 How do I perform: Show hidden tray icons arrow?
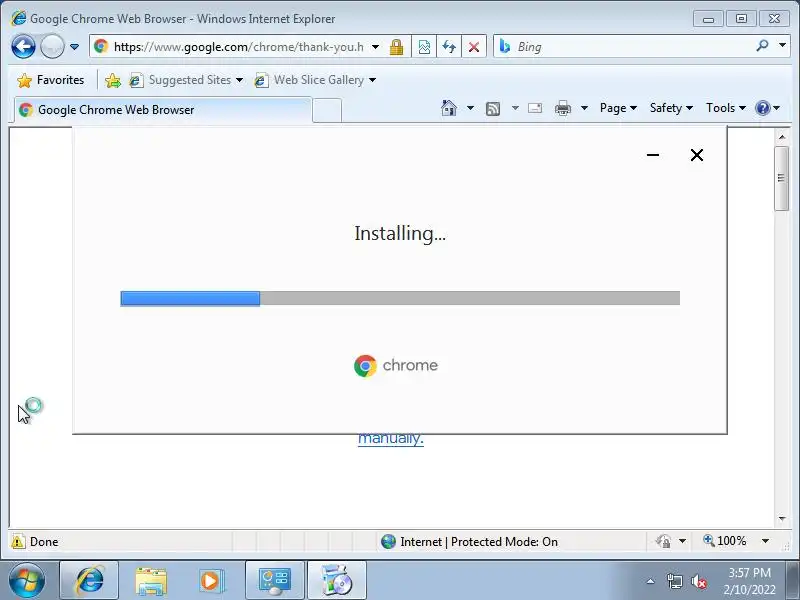tap(651, 581)
